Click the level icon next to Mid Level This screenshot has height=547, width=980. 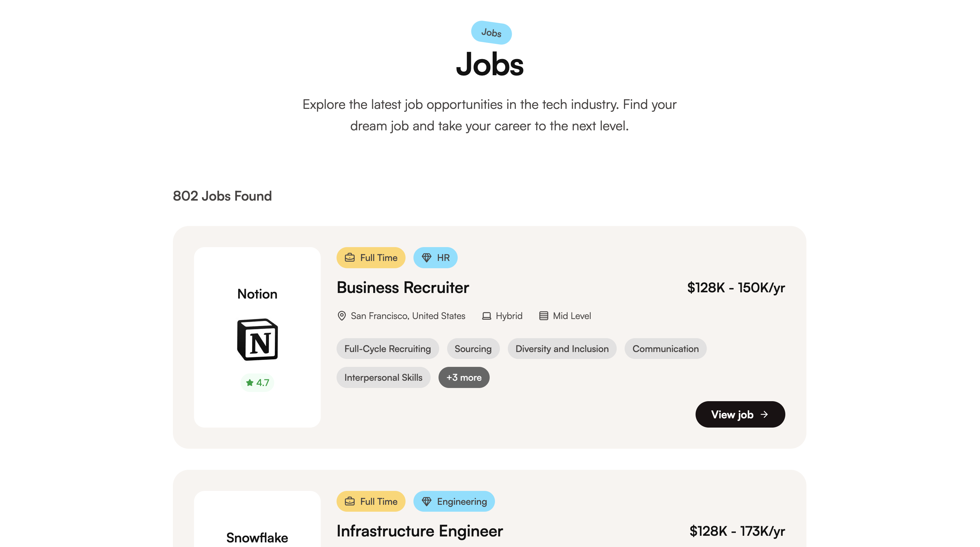click(x=544, y=316)
